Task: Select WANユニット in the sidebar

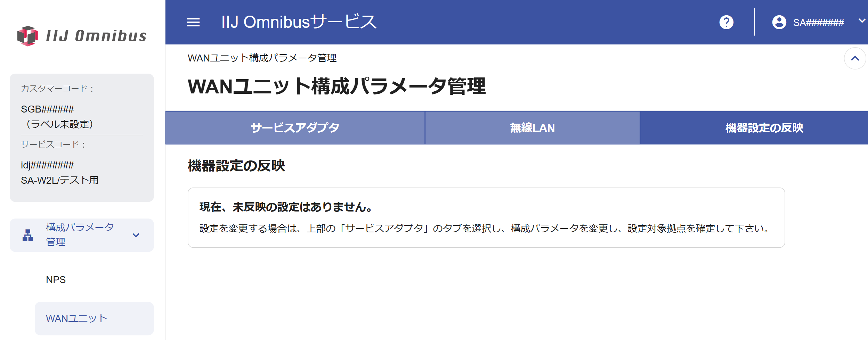Action: [x=94, y=318]
